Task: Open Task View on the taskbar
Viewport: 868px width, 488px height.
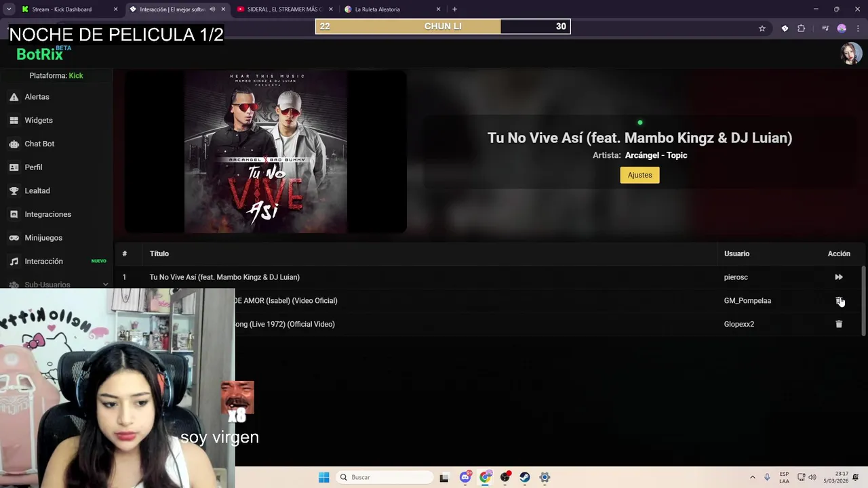Action: (x=444, y=477)
